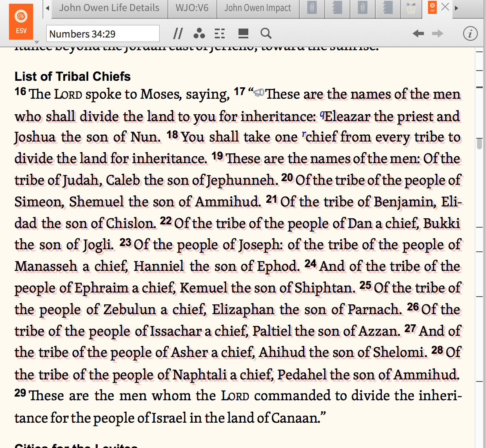Click the name Bukki in verse 22
Screen dimensions: 486x448
tap(441, 223)
